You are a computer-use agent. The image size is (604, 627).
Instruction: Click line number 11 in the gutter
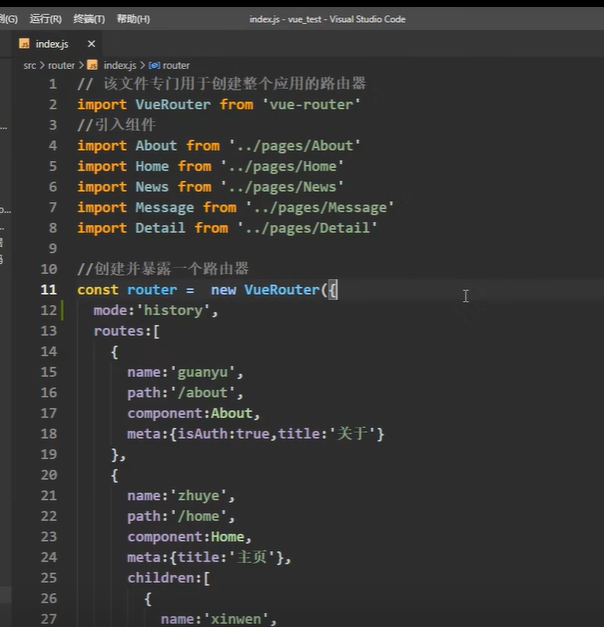[49, 290]
